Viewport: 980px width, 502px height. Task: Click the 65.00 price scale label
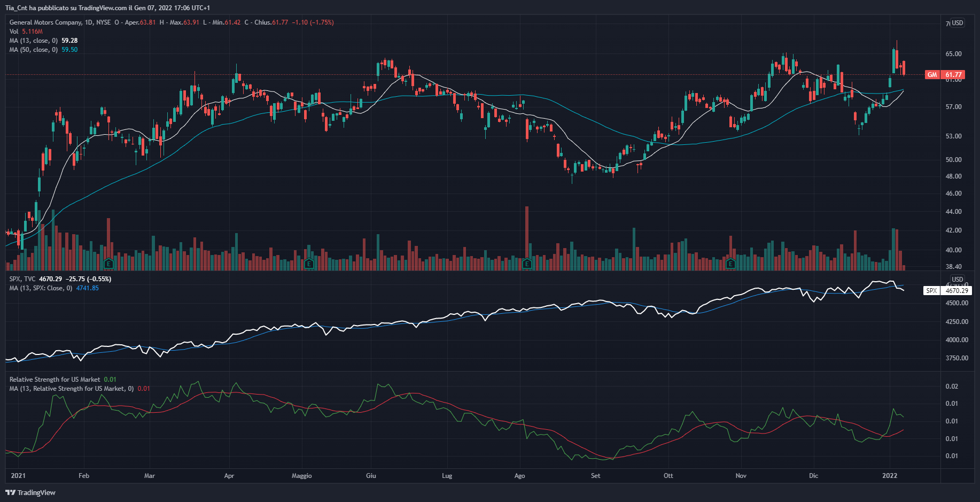953,54
